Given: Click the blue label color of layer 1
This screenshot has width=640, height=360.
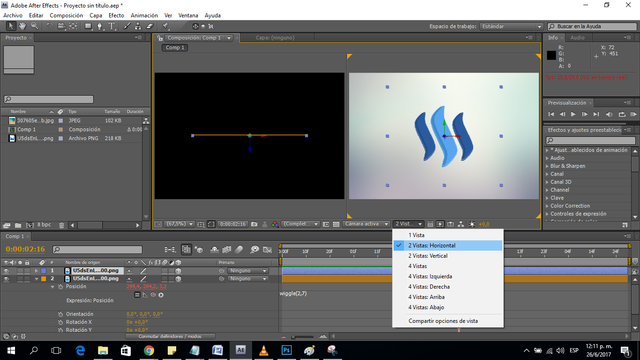Looking at the screenshot, I should [44, 271].
